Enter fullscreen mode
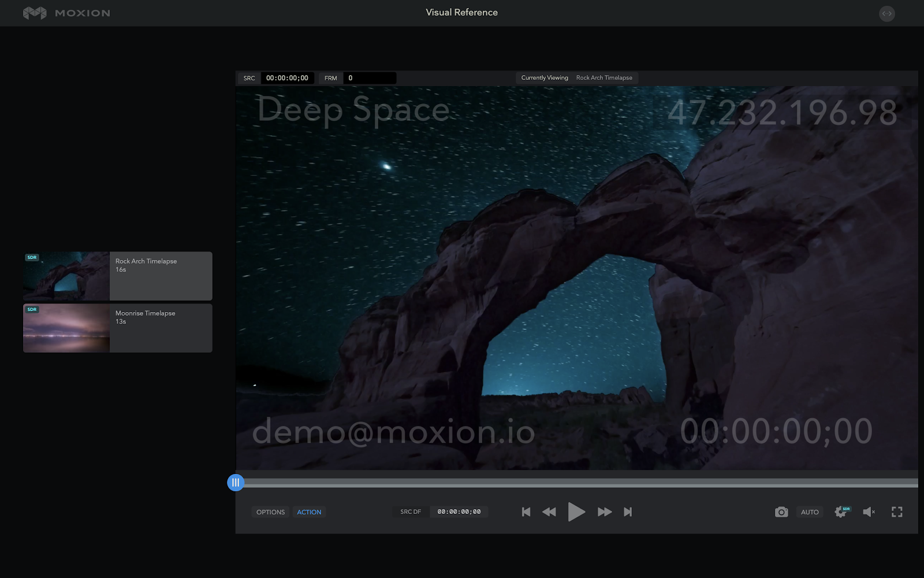 click(897, 512)
